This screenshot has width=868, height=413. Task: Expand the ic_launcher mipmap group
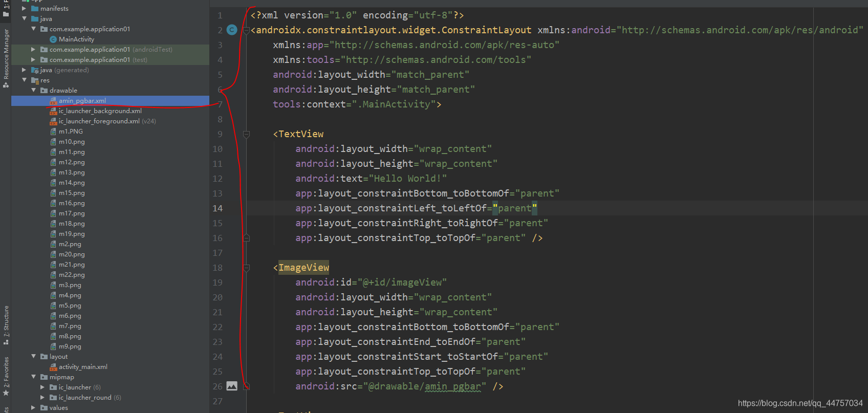pos(42,387)
